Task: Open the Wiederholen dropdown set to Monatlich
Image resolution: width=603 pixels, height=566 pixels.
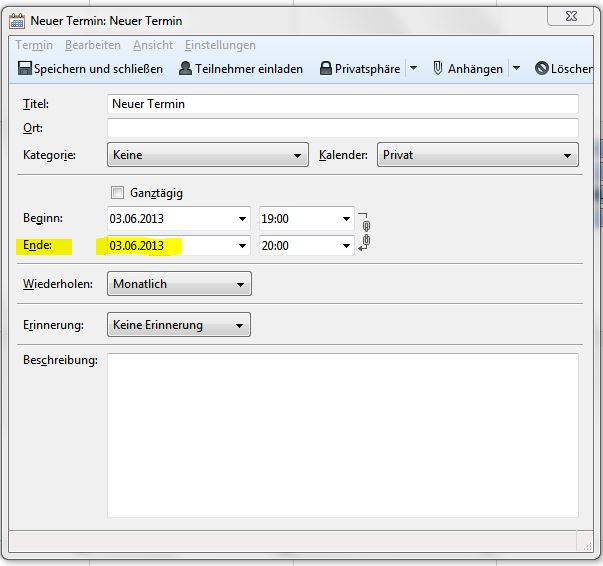Action: [x=179, y=284]
